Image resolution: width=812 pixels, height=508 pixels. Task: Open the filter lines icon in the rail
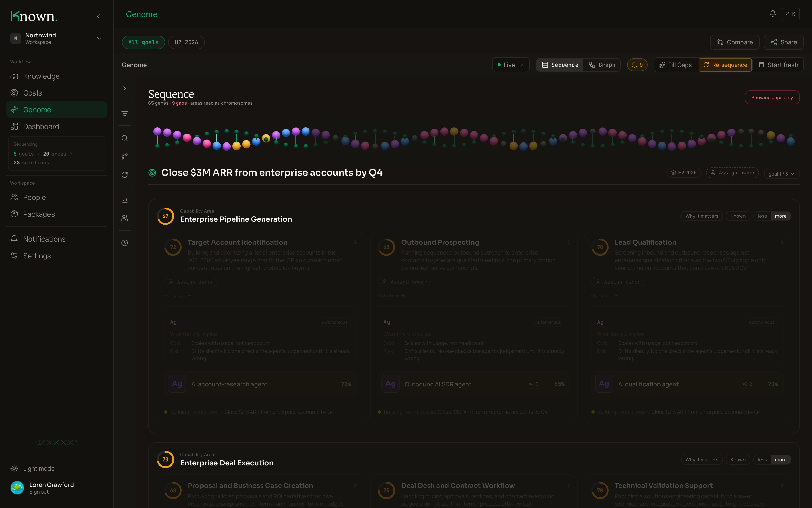click(125, 114)
